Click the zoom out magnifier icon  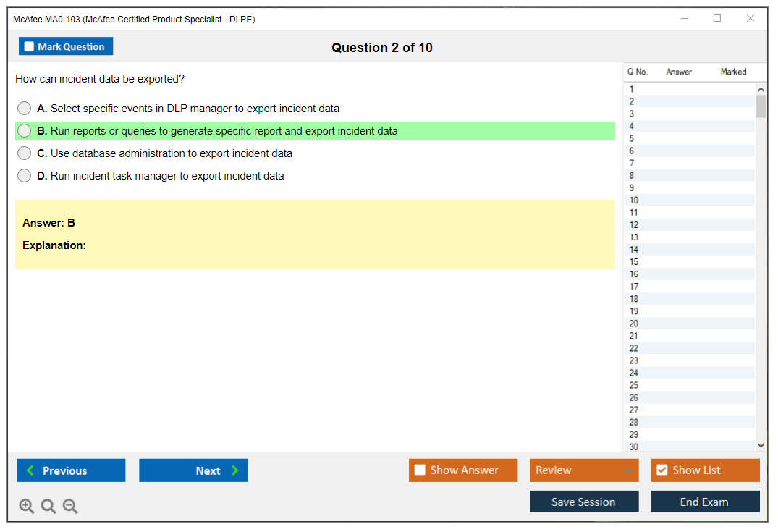[70, 507]
